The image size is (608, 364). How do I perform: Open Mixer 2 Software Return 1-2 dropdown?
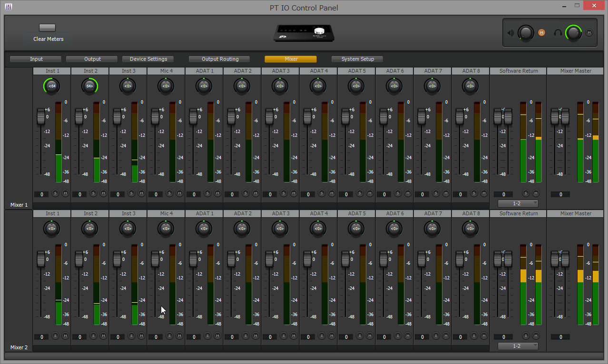tap(518, 346)
